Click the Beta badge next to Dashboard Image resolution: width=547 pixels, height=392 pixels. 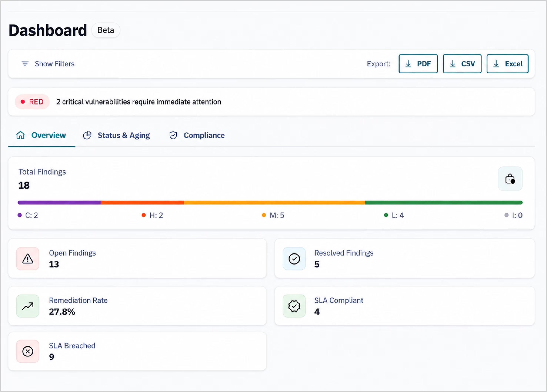(106, 30)
